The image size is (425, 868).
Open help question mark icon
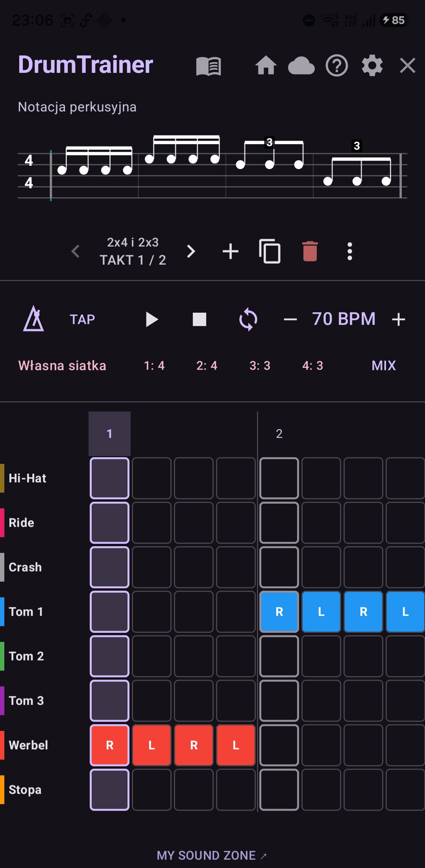pos(337,65)
